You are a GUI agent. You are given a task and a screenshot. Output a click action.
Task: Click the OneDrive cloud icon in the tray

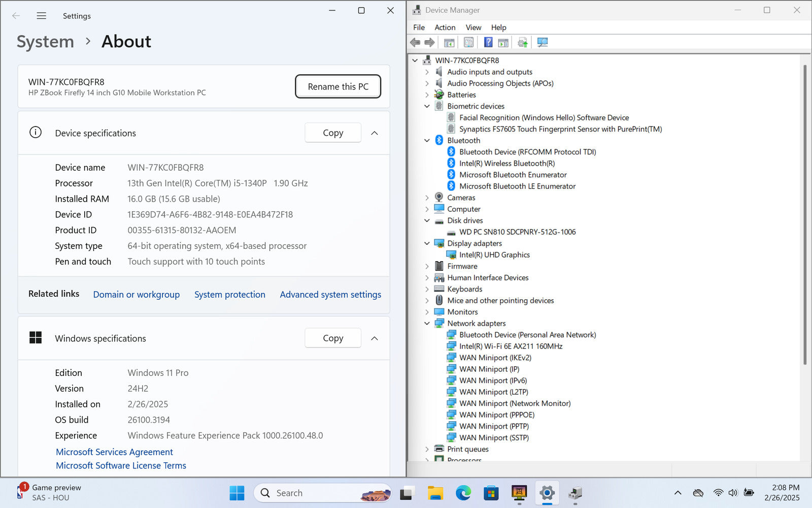click(698, 493)
